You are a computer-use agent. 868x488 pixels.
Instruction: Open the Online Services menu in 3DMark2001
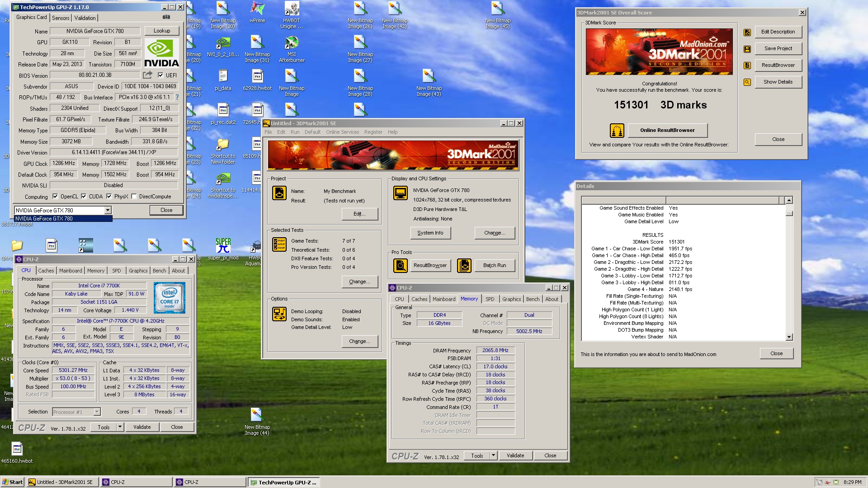tap(342, 132)
